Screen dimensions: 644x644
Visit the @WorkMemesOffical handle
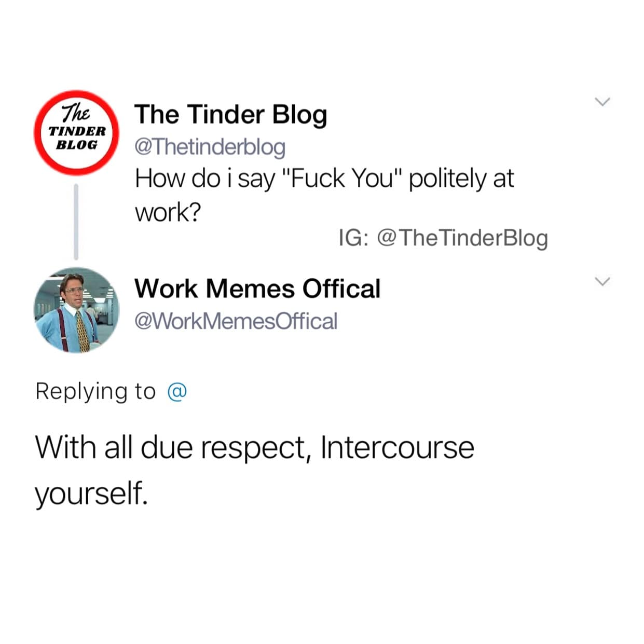pos(236,321)
